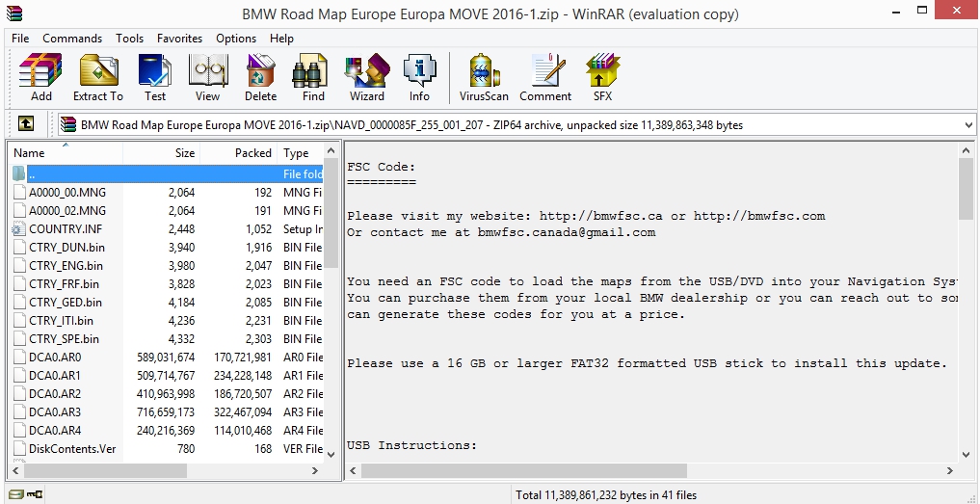
Task: Click comment pane scroll right arrow
Action: point(950,470)
